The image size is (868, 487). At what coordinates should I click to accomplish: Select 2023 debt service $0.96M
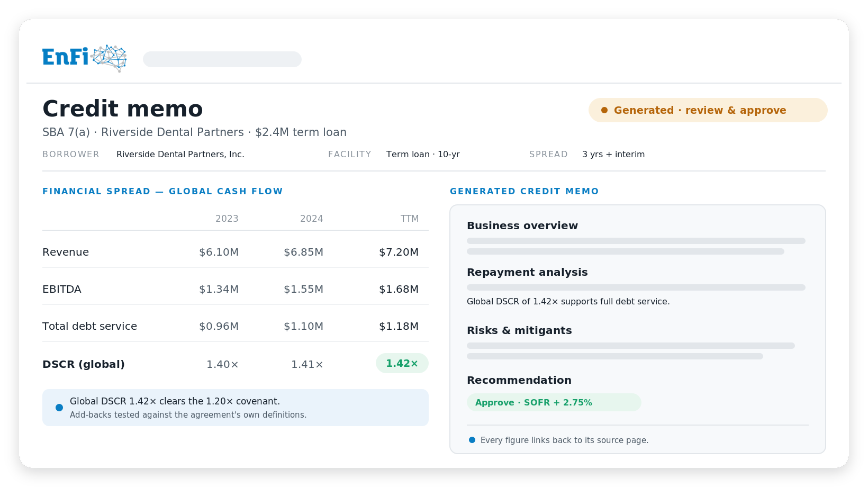coord(219,326)
